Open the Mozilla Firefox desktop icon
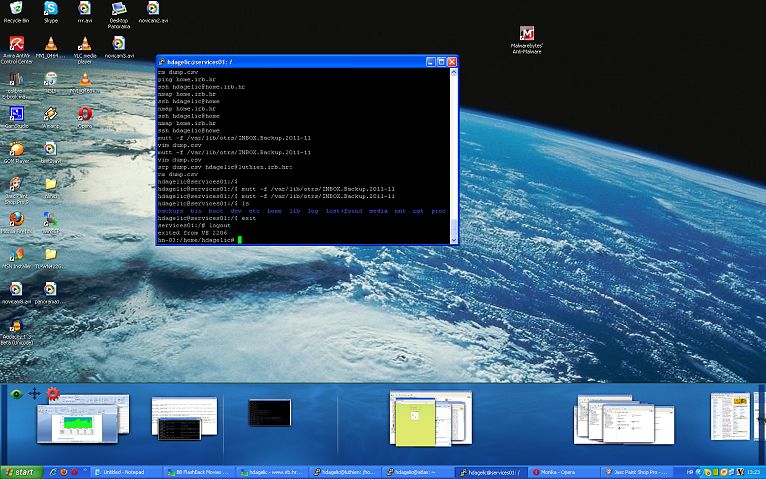Screen dimensions: 766x479 pyautogui.click(x=16, y=219)
